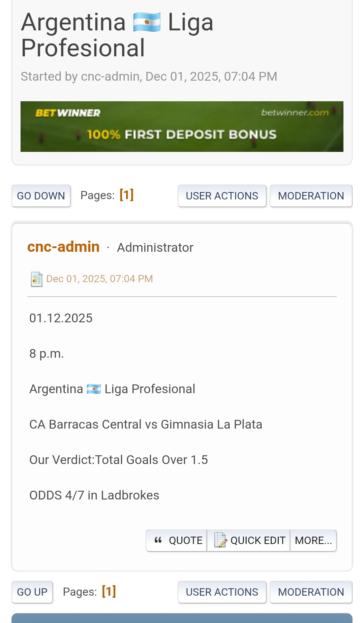Open the cnc-admin author profile link
Screen dimensions: 364x623
[63, 247]
